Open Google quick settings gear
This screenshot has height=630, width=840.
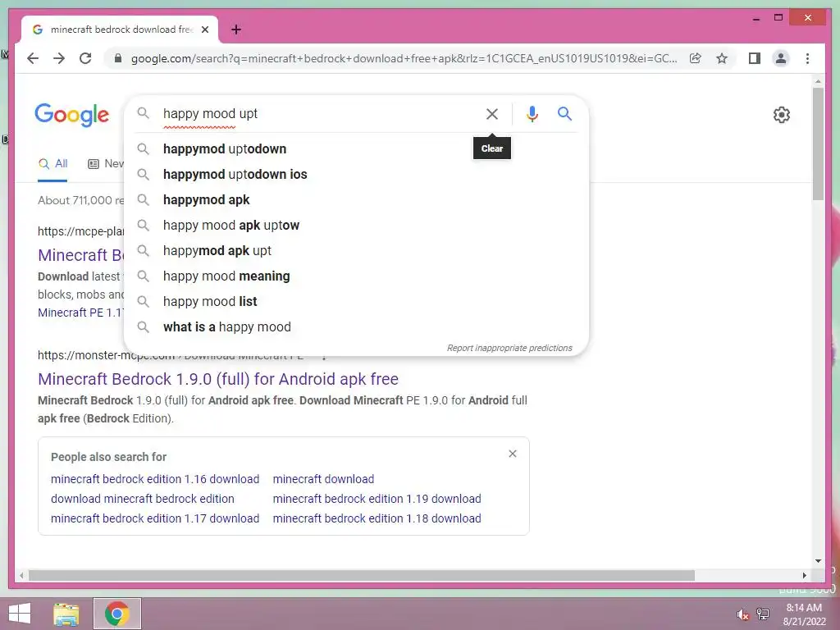[782, 115]
